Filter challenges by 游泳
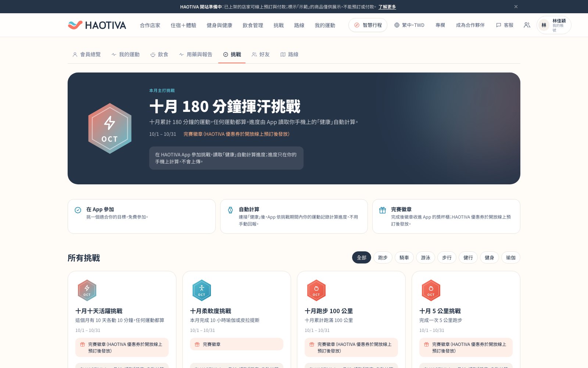 pyautogui.click(x=426, y=258)
